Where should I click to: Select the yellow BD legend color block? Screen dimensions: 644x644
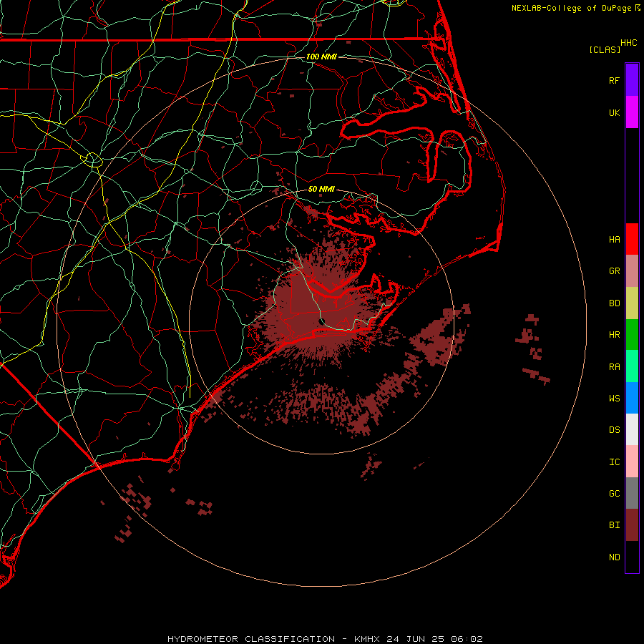632,303
